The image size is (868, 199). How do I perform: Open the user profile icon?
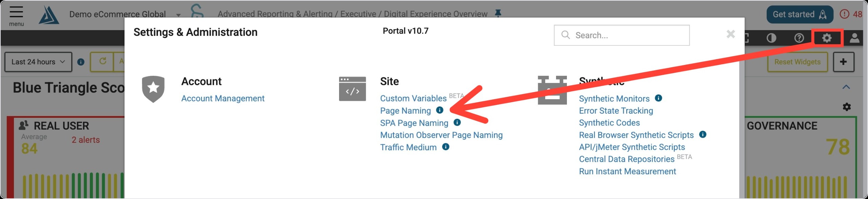(x=854, y=38)
